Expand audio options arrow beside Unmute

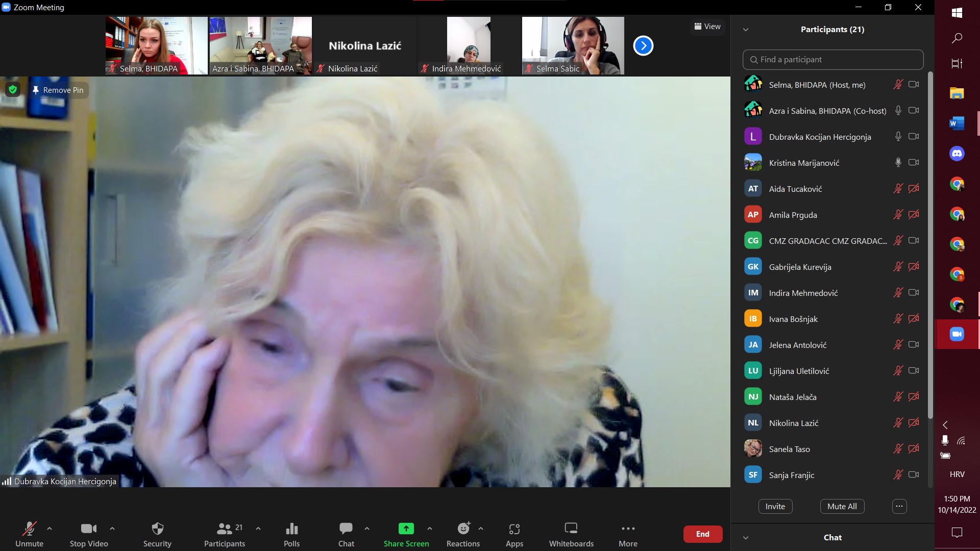pos(50,529)
